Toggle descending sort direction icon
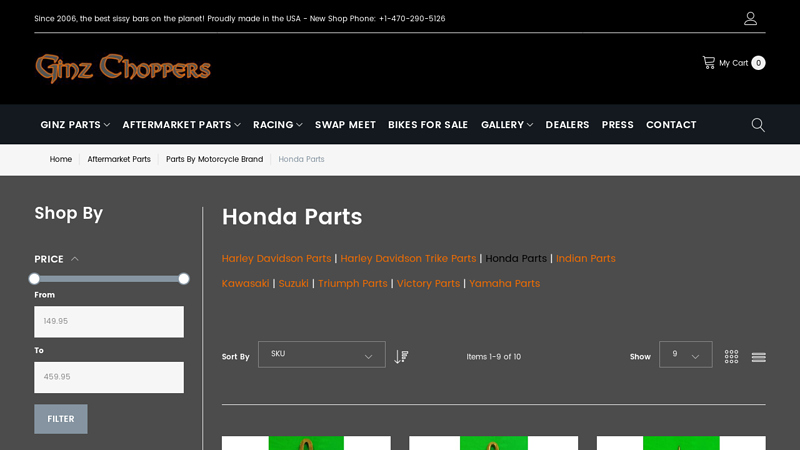The height and width of the screenshot is (450, 800). pos(401,357)
